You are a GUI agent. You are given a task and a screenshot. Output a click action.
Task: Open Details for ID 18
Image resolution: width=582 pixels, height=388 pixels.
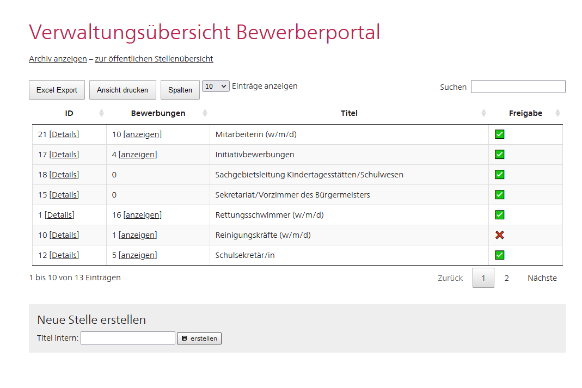(64, 175)
